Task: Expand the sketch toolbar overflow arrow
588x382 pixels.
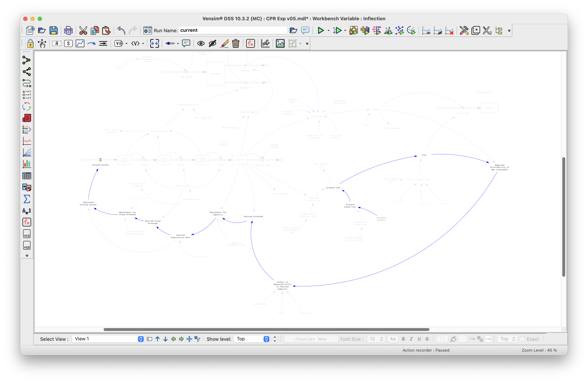Action: (307, 44)
